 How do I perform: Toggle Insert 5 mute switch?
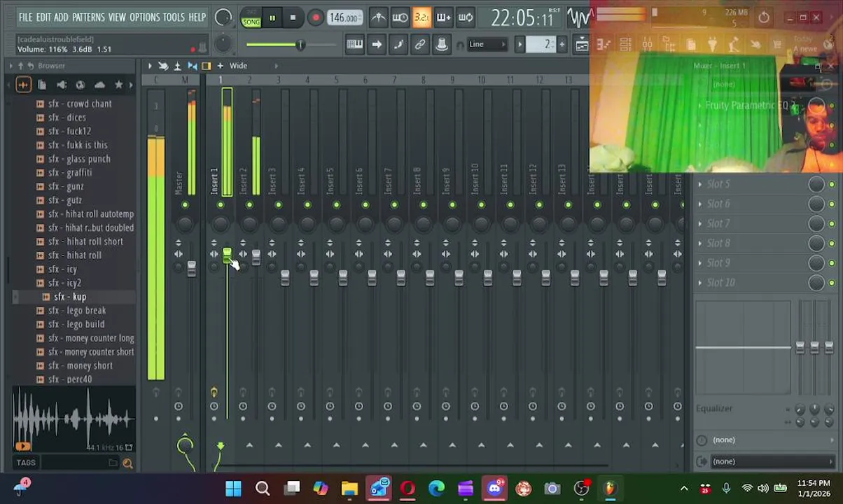pos(336,205)
